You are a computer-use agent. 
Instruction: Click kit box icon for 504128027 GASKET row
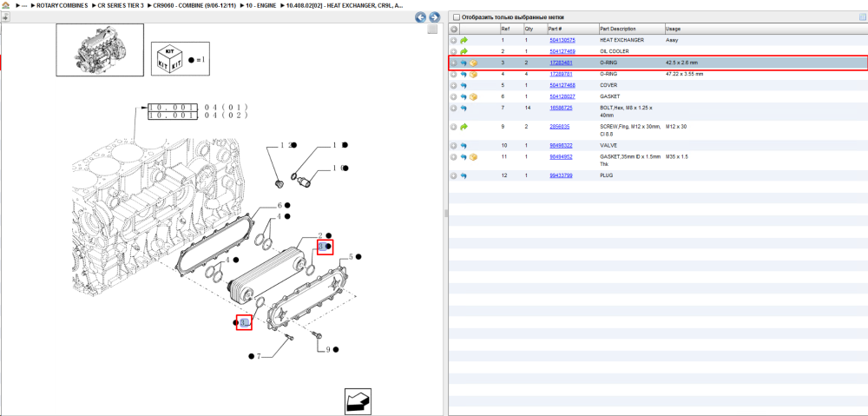473,97
